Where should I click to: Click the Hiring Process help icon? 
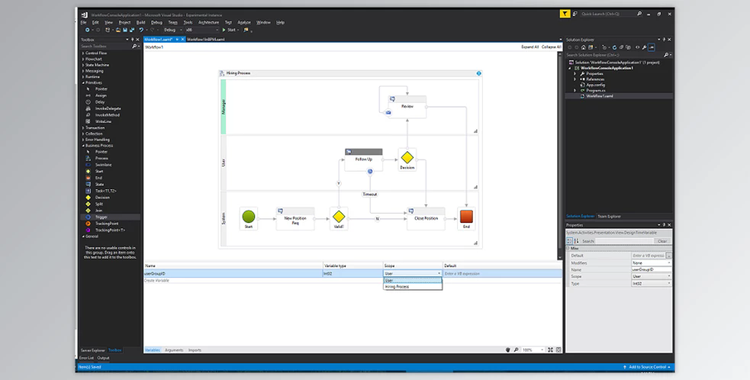coord(478,73)
